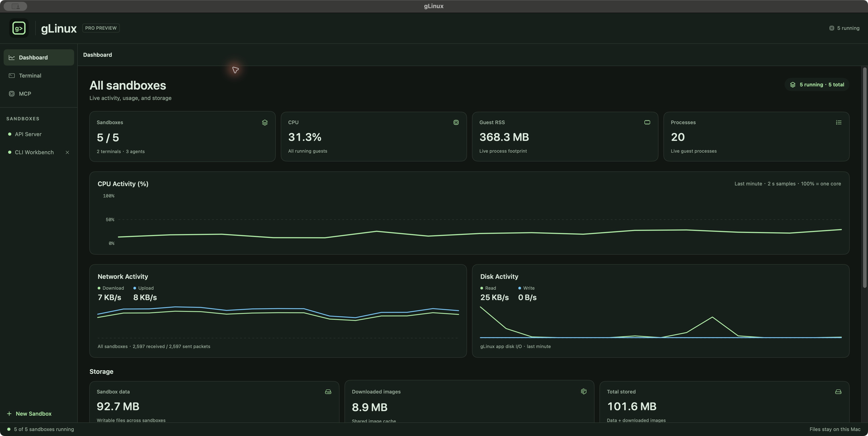Click the gLinux logo icon
Screen dimensions: 868x436
19,28
